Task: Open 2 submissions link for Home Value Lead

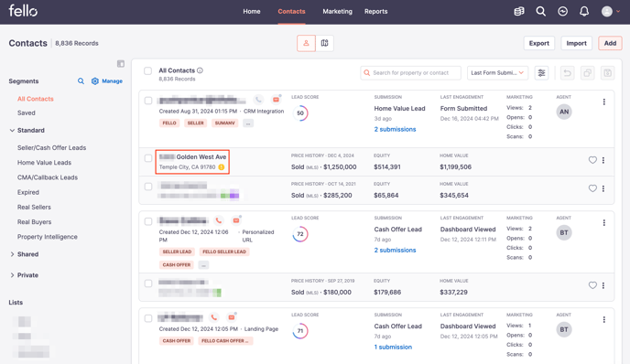Action: tap(395, 129)
